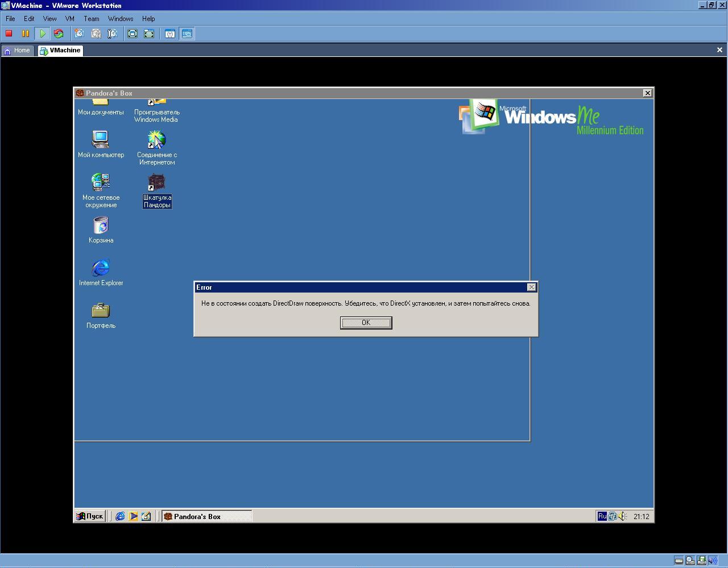This screenshot has height=568, width=728.
Task: Open the Windows menu
Action: (121, 19)
